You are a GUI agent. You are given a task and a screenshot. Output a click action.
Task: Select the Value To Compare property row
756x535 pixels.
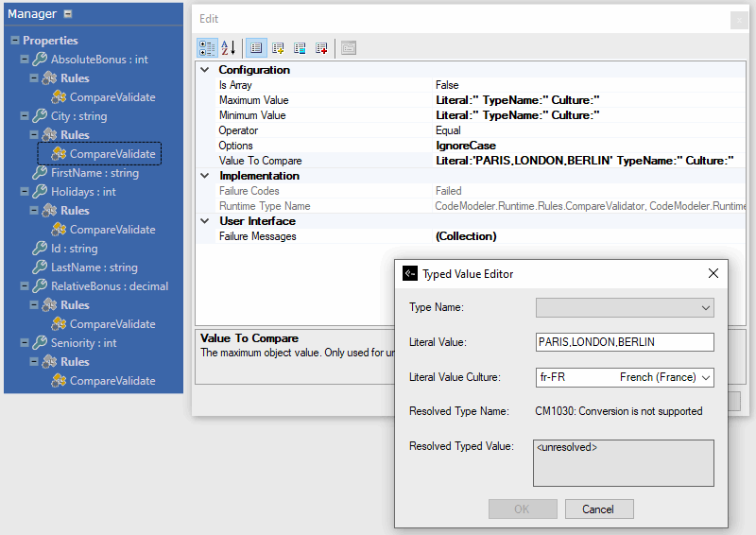[480, 161]
